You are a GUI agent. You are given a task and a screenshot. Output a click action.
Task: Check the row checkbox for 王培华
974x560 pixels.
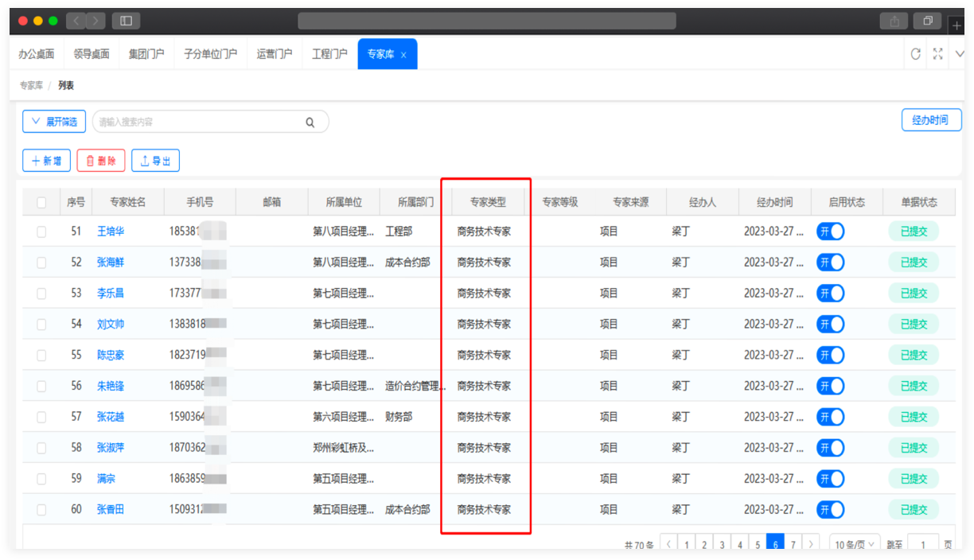(x=41, y=231)
